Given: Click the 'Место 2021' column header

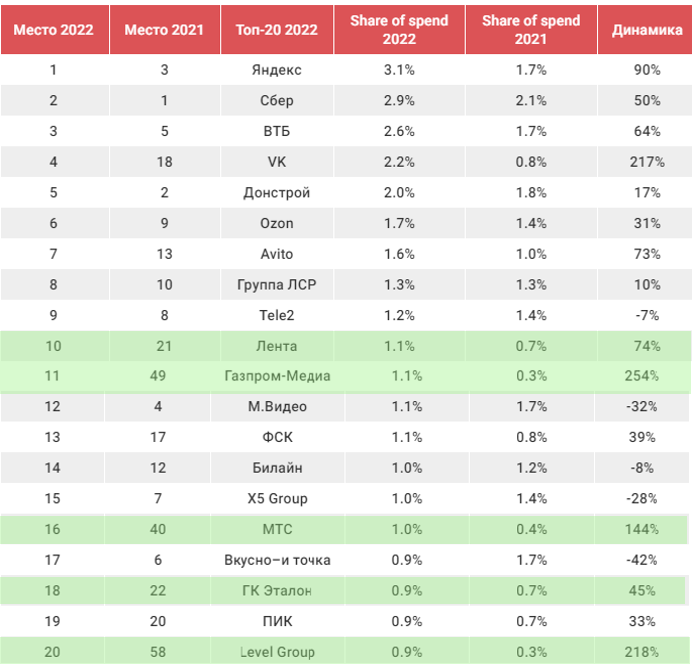Looking at the screenshot, I should click(x=164, y=30).
